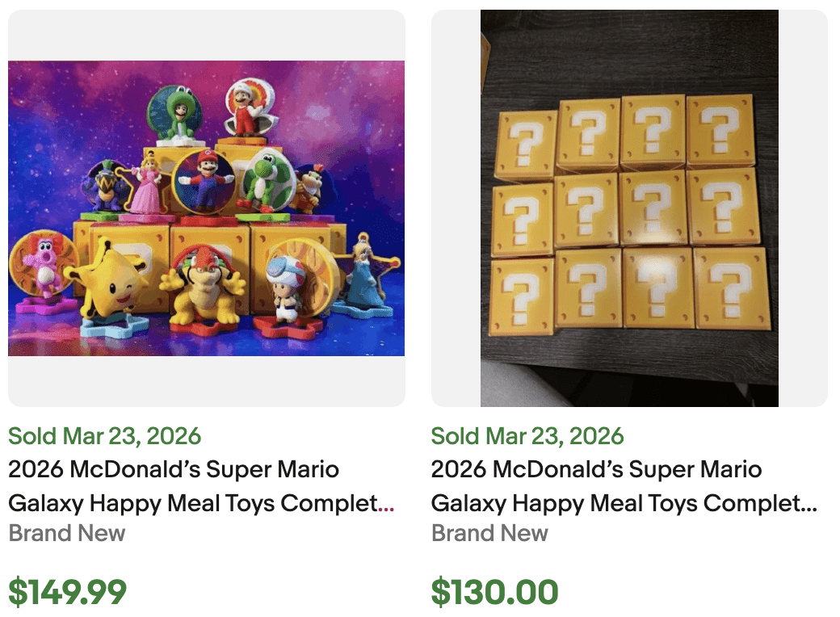This screenshot has width=840, height=617.
Task: Click the $130.00 sold price
Action: pyautogui.click(x=494, y=592)
